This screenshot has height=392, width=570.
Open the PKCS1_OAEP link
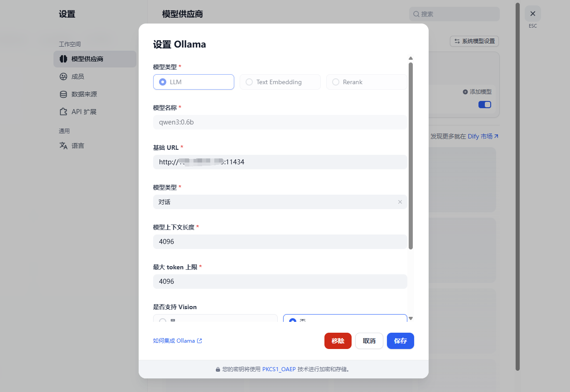(x=279, y=369)
